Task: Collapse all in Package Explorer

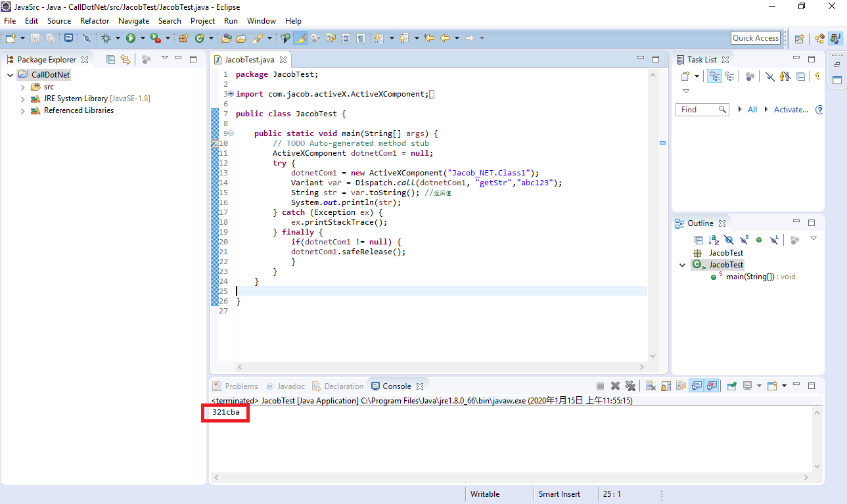Action: [x=110, y=59]
